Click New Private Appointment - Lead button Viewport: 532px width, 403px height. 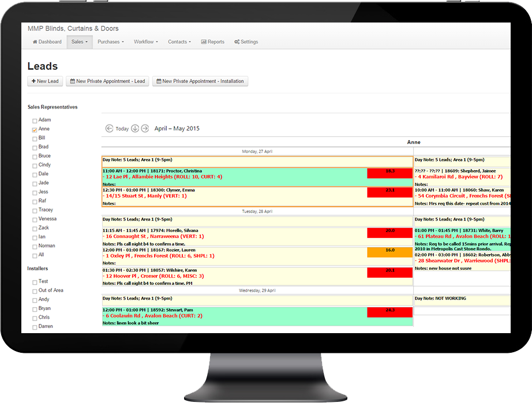(107, 81)
